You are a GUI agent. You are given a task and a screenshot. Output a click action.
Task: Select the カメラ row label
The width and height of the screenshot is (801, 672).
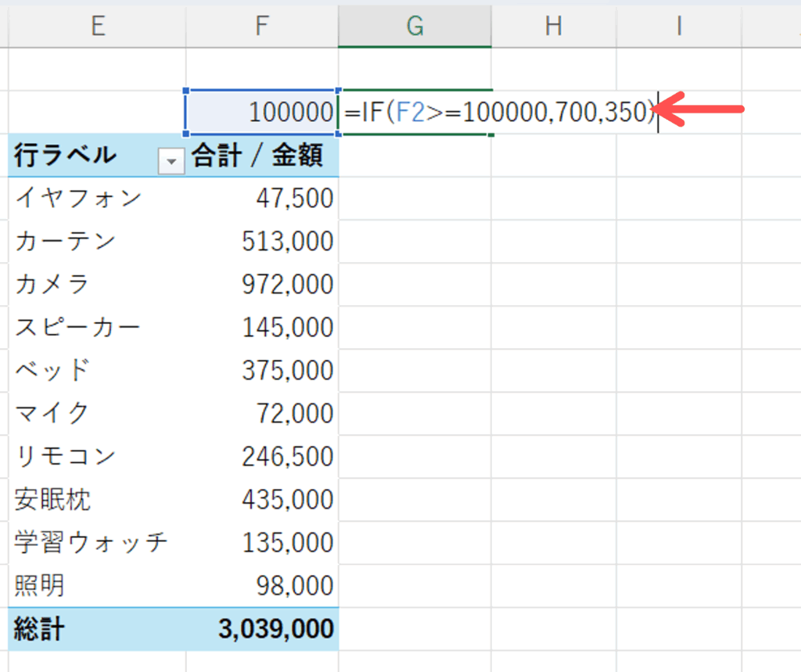pyautogui.click(x=52, y=285)
